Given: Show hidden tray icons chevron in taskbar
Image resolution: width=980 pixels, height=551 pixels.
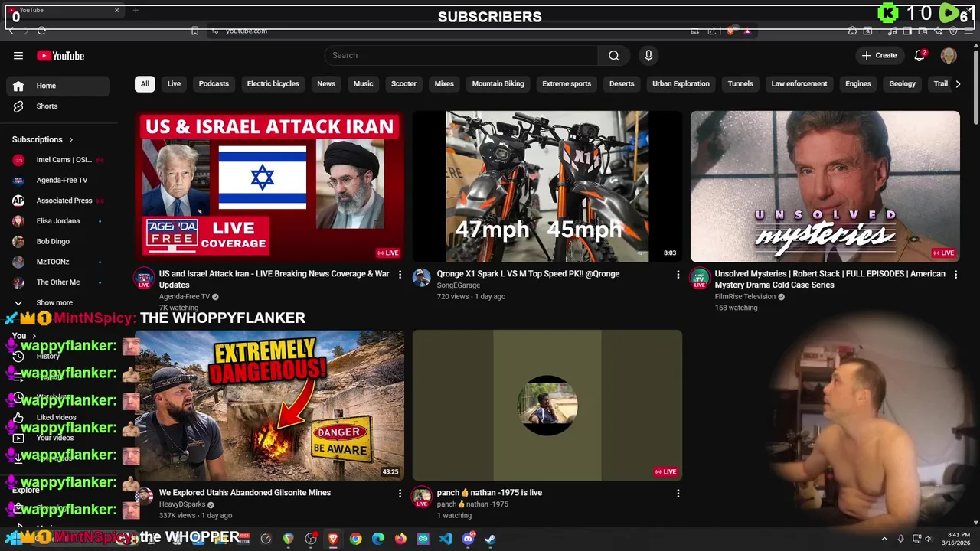Looking at the screenshot, I should point(884,539).
